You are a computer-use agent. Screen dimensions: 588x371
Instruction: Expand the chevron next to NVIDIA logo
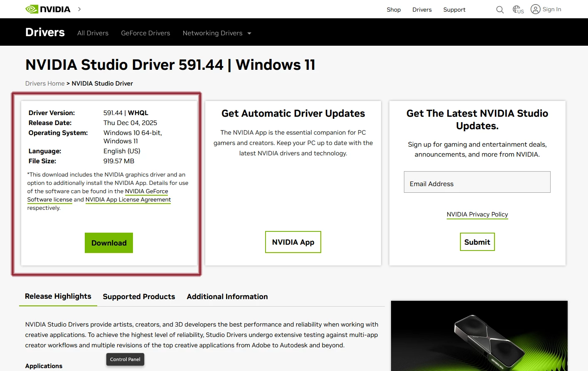79,9
